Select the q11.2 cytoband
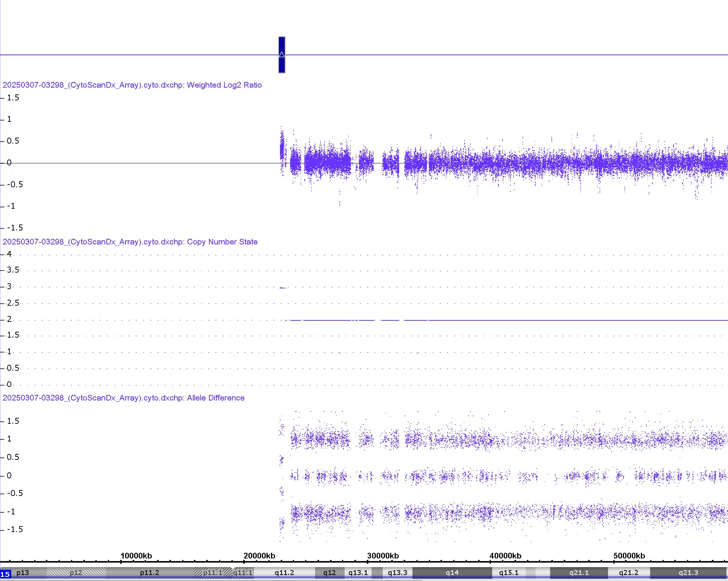The width and height of the screenshot is (728, 581). point(284,573)
